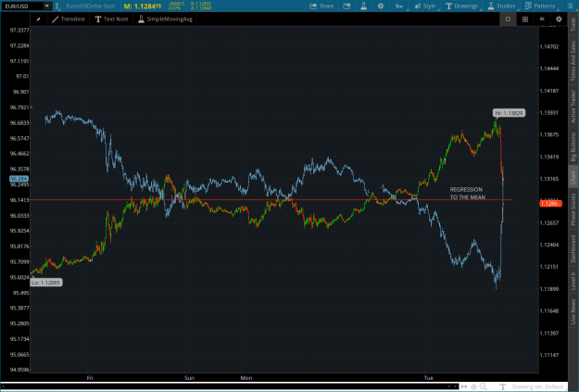
Task: Open Times And Sales sidebar tab
Action: tap(573, 60)
